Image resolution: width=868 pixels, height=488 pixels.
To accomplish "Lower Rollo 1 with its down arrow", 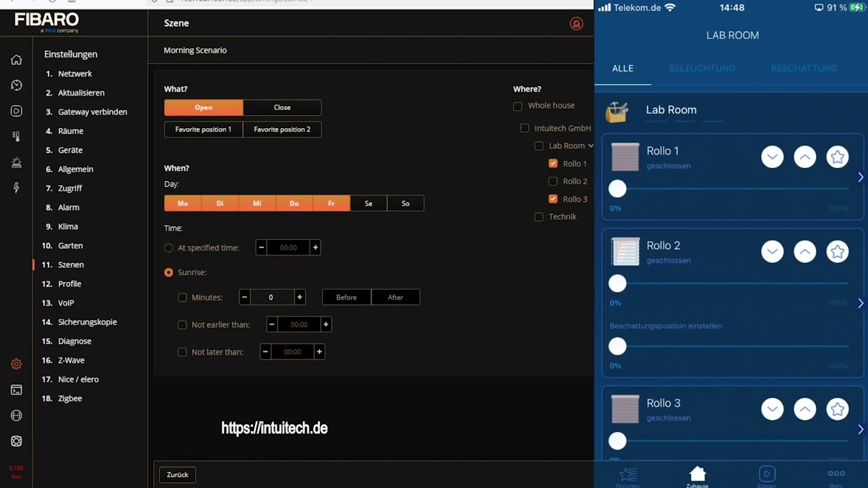I will [x=772, y=157].
